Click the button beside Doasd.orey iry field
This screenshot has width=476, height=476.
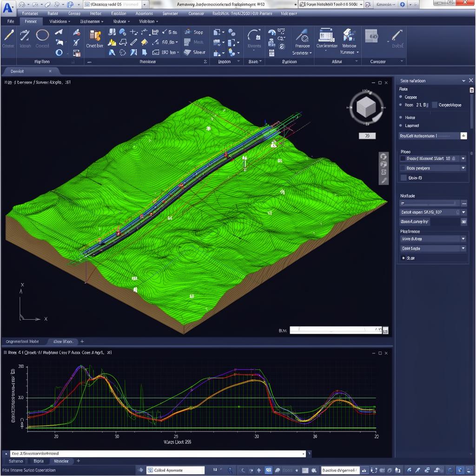[464, 222]
